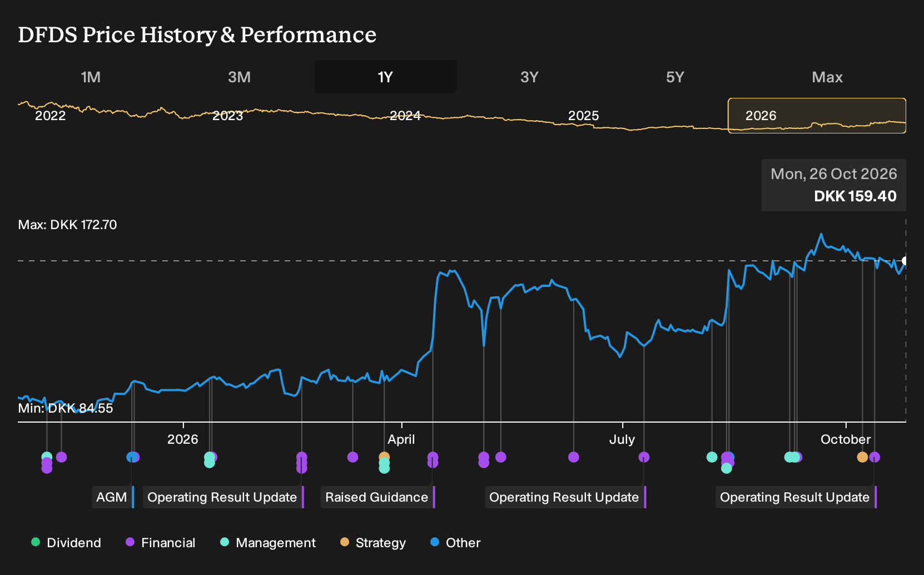Screen dimensions: 924x575
Task: Jump to 2024 in the overview chart
Action: 405,116
